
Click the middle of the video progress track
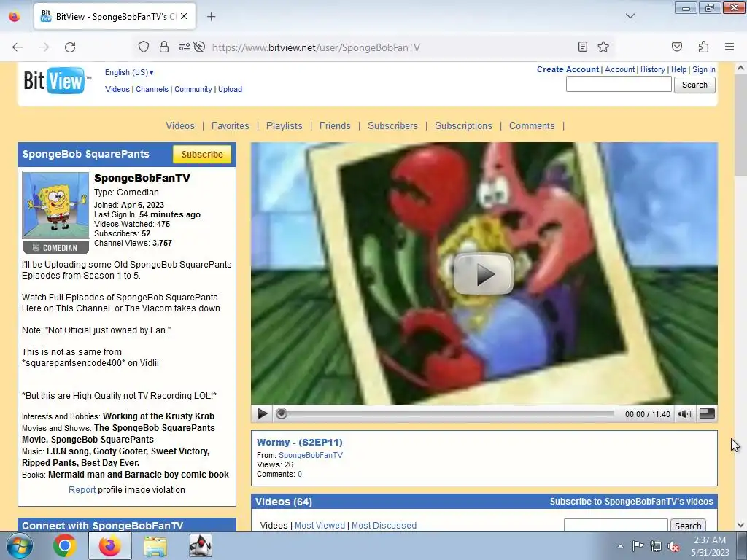tap(450, 414)
